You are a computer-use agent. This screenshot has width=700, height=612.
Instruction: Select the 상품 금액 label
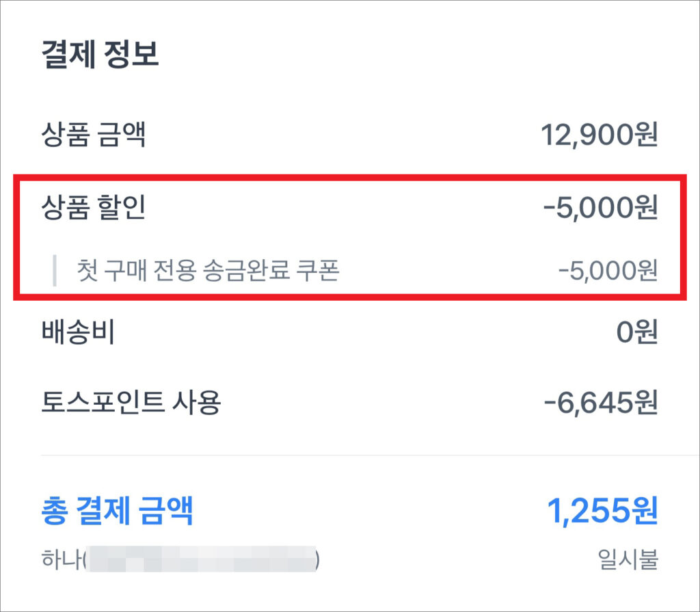[94, 135]
